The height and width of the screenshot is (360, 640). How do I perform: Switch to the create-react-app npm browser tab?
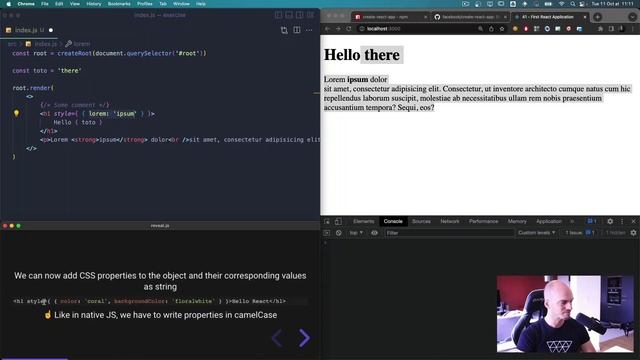[390, 17]
